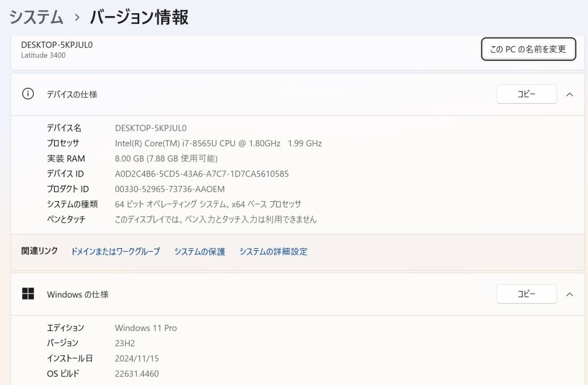Select device name value in デバイス名 row
588x385 pixels.
tap(151, 128)
